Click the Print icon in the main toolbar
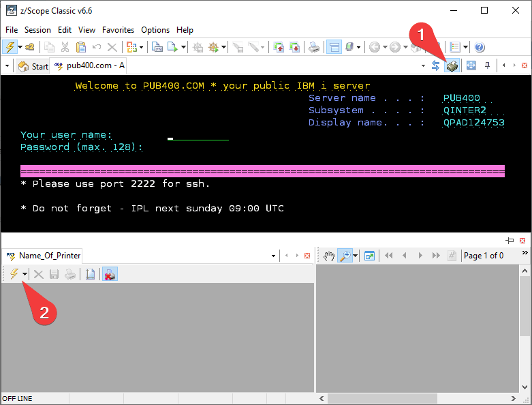532x405 pixels. point(314,47)
